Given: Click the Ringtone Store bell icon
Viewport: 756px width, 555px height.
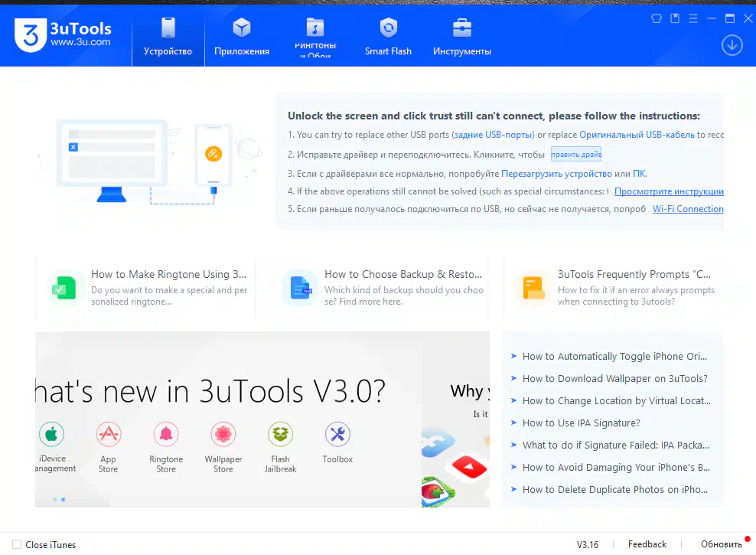Looking at the screenshot, I should pos(166,434).
